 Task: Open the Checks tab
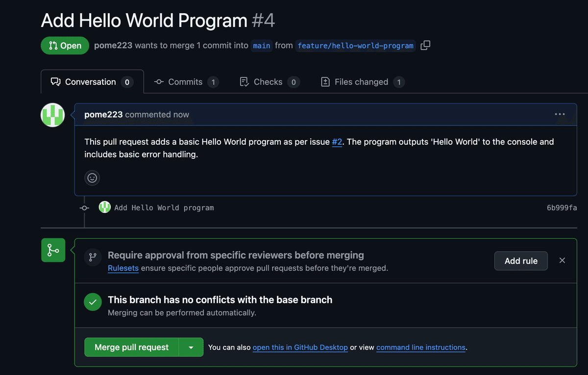[269, 82]
